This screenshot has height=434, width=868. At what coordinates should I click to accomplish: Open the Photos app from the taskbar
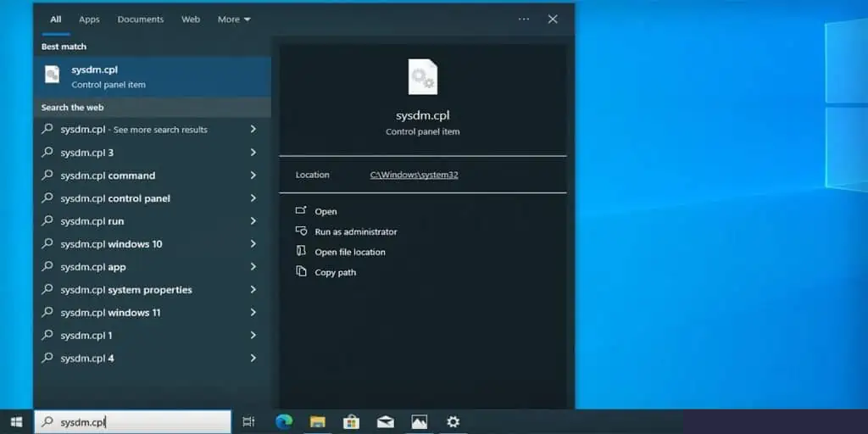click(x=419, y=422)
